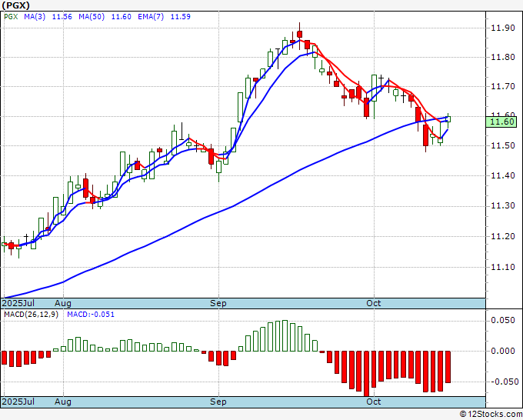523x420 pixels.
Task: Click the 0.000 MACD axis label
Action: pos(503,351)
